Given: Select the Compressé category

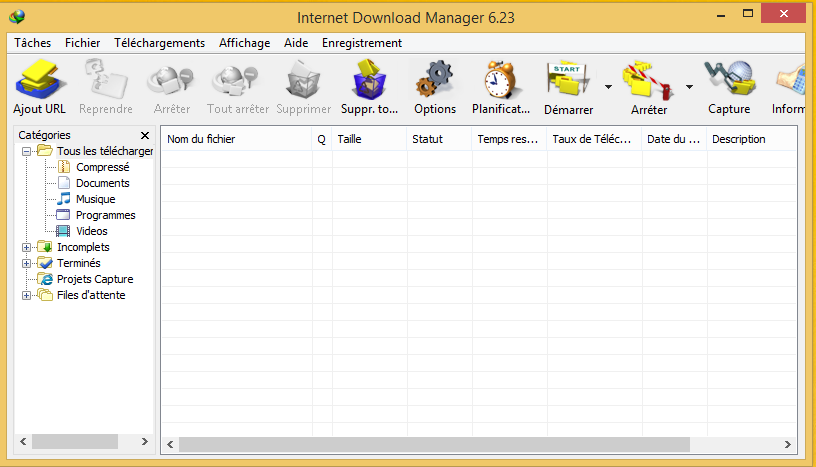Looking at the screenshot, I should point(103,167).
